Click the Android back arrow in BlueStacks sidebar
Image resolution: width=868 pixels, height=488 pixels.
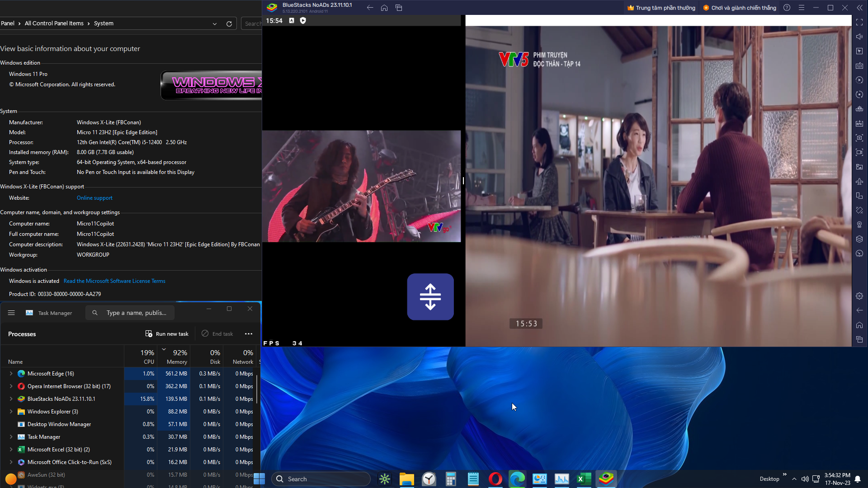coord(859,310)
